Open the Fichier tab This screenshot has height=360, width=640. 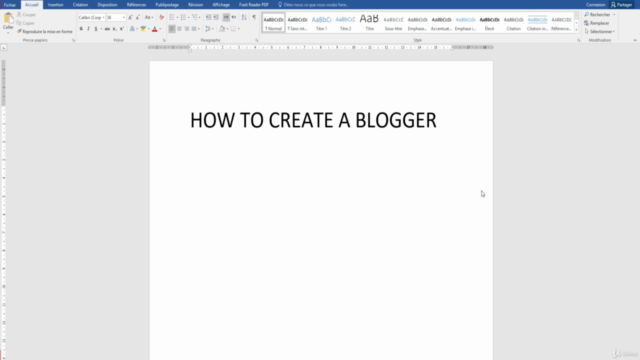[10, 4]
